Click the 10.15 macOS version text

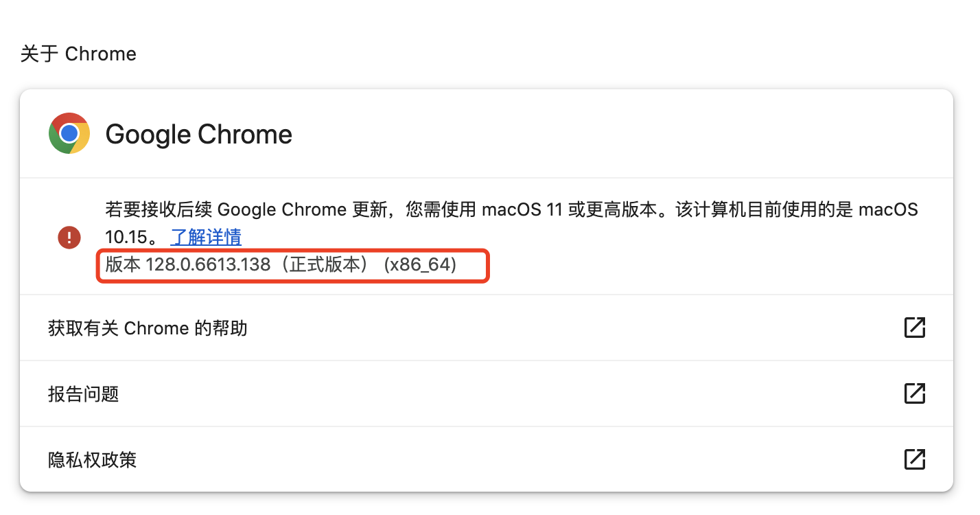pyautogui.click(x=126, y=237)
